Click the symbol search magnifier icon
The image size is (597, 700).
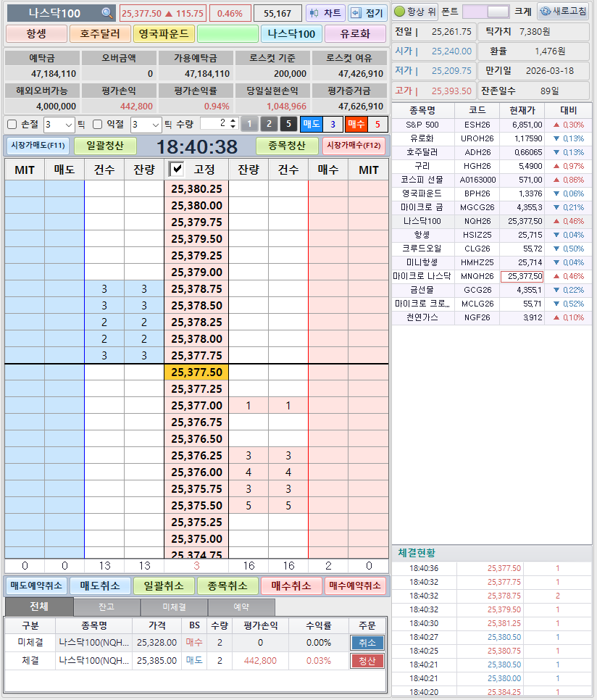109,12
